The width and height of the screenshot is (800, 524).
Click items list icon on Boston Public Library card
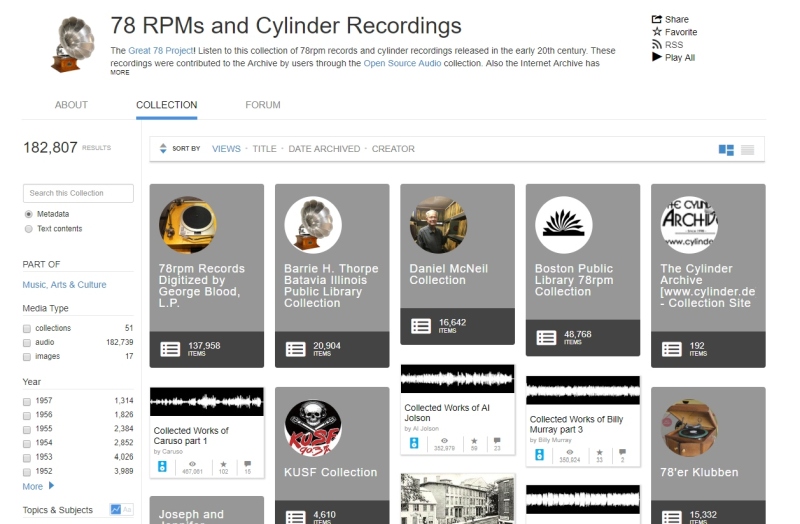[x=546, y=337]
